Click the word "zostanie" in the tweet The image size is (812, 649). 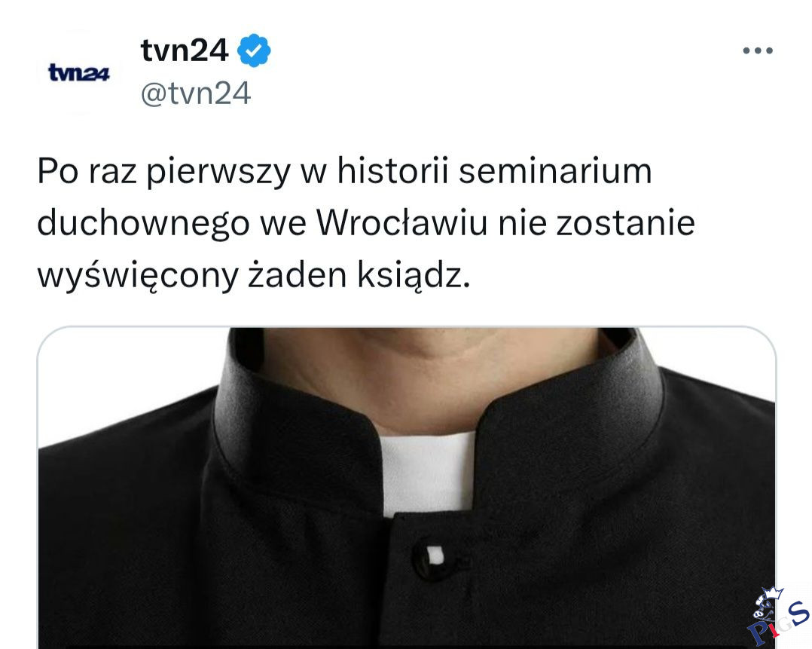click(x=625, y=223)
